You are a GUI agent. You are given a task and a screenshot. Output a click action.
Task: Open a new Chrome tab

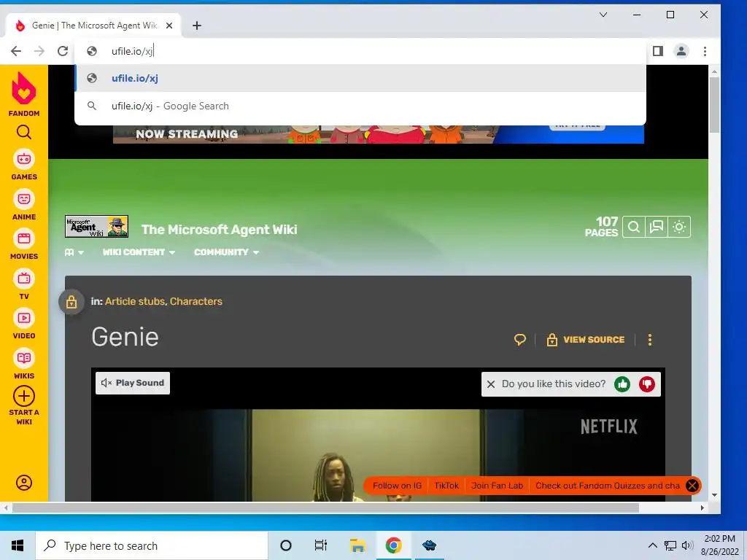(197, 26)
